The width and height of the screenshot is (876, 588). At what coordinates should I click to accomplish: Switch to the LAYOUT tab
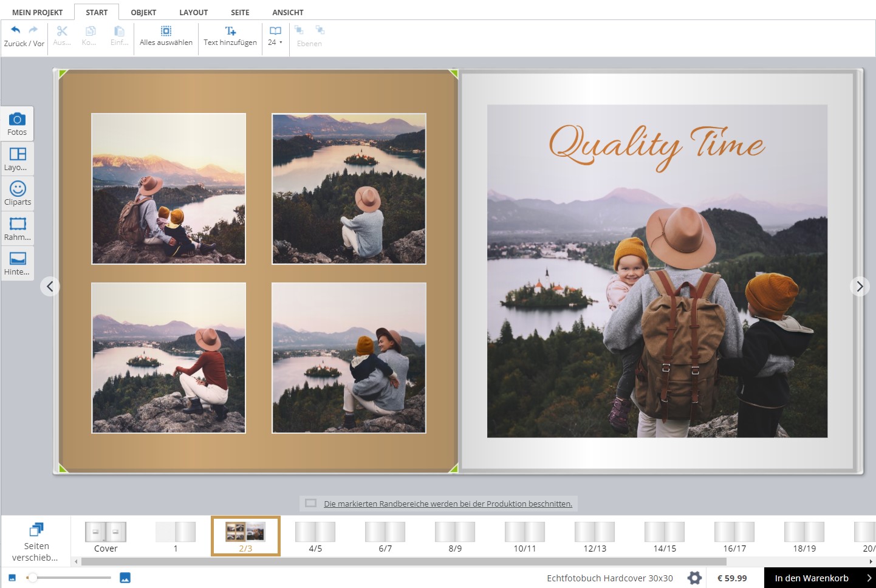[193, 12]
